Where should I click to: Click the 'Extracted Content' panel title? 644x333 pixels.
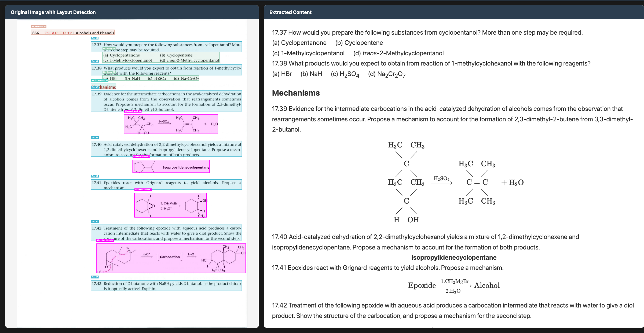tap(290, 12)
